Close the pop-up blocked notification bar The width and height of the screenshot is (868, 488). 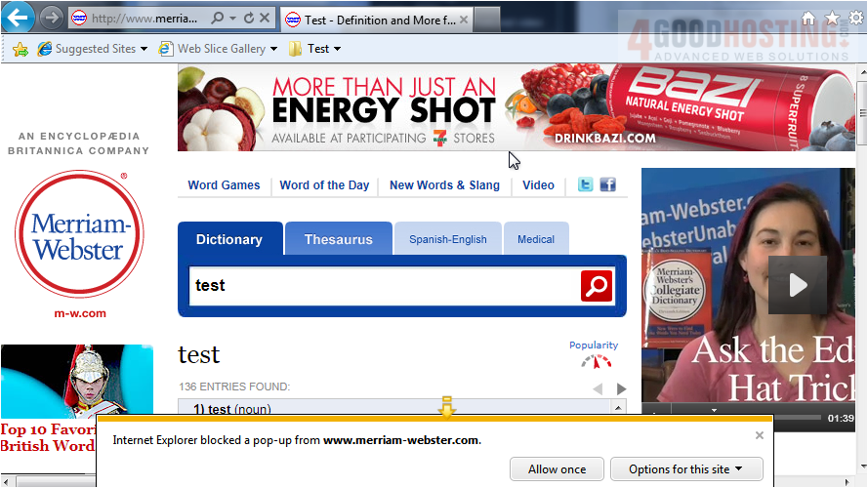point(760,435)
